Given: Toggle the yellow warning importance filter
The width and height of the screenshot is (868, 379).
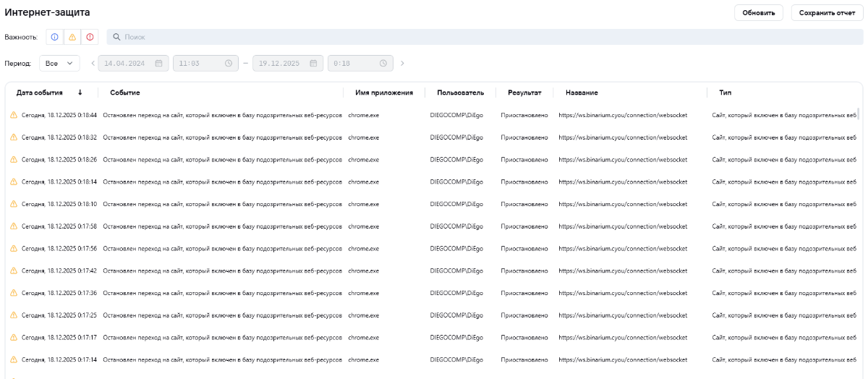Looking at the screenshot, I should pyautogui.click(x=72, y=37).
